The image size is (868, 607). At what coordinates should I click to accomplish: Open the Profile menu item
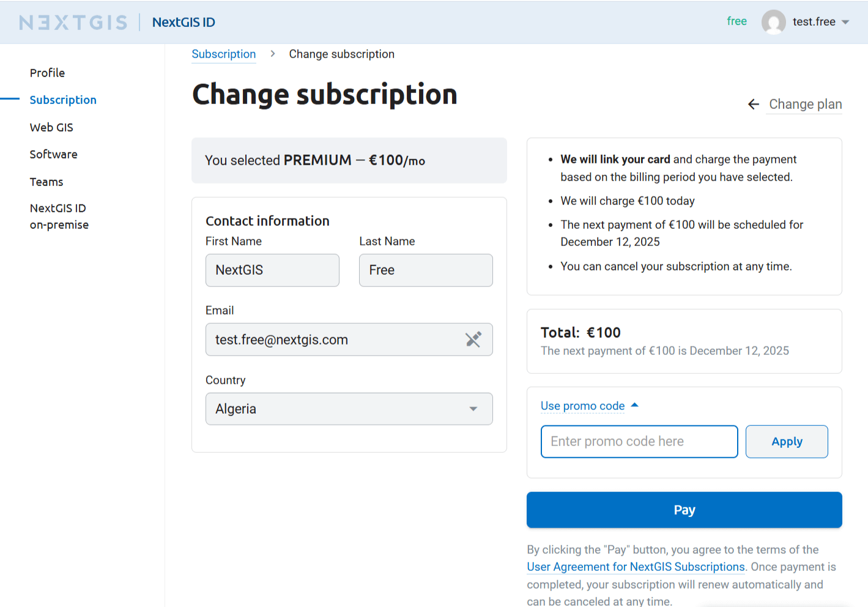(47, 73)
